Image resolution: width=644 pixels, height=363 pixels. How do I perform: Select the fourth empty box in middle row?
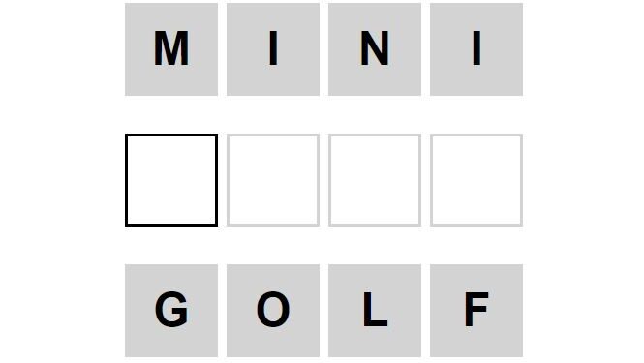476,180
